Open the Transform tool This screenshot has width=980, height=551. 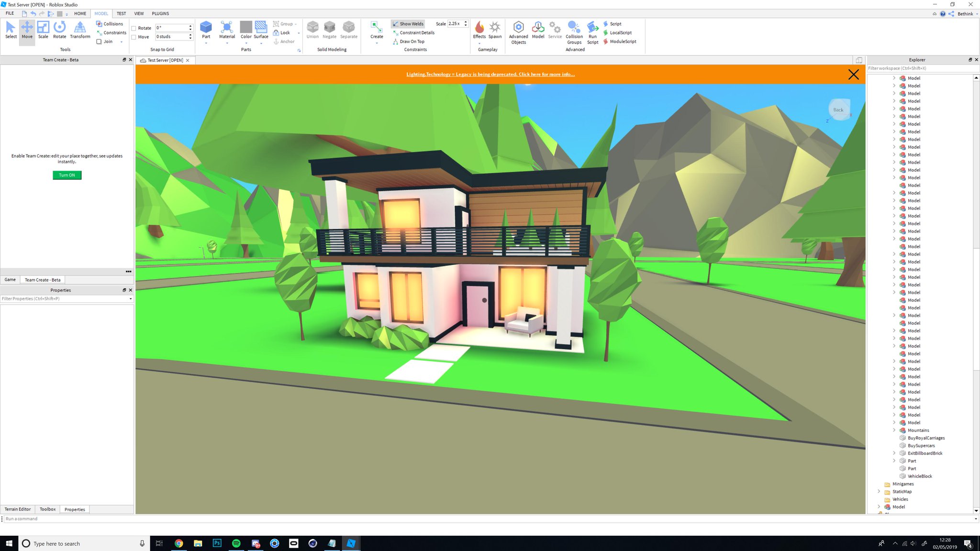[80, 30]
